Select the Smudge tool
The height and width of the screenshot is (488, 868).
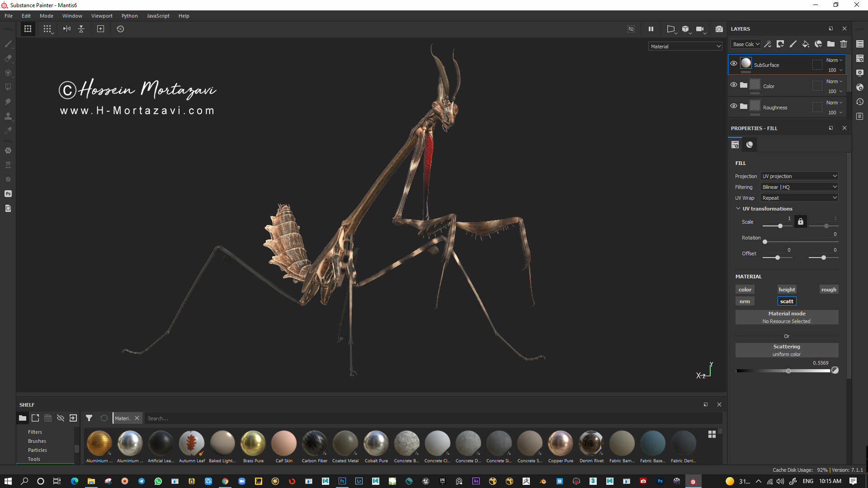[8, 101]
